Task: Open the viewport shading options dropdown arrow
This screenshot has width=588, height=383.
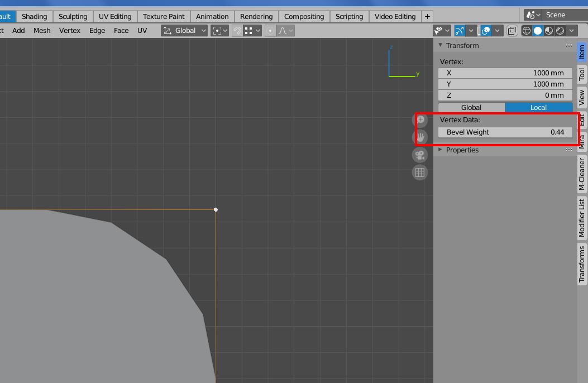Action: 571,31
